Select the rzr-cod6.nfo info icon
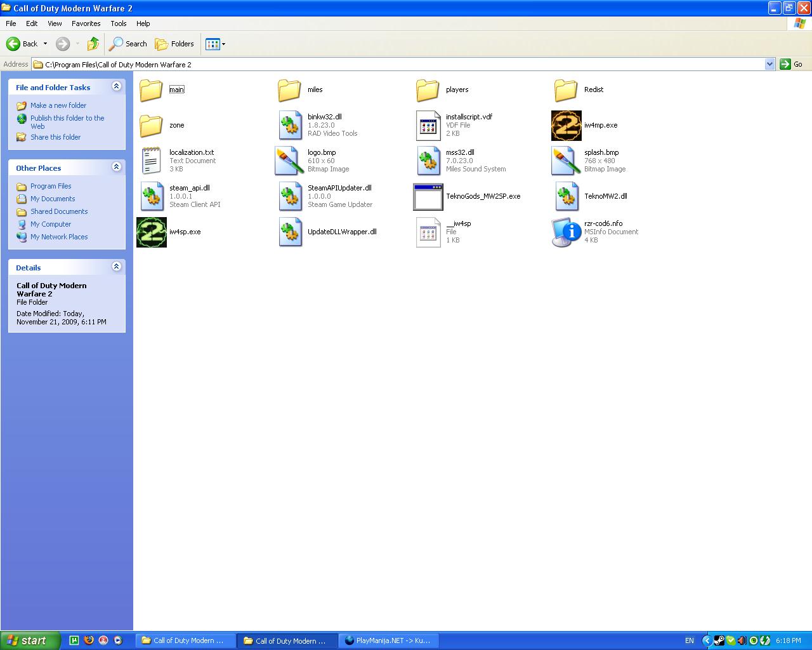 pos(566,232)
